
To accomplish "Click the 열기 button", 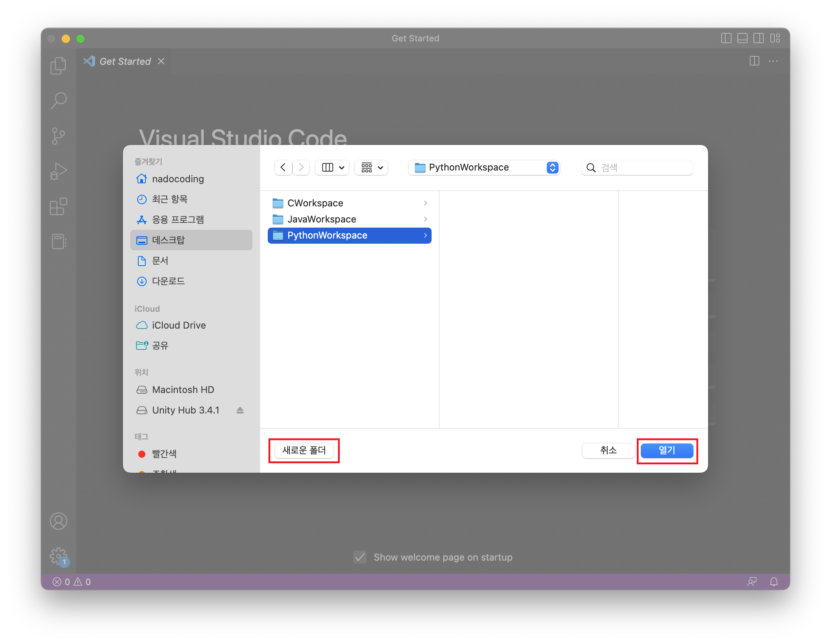I will coord(667,450).
